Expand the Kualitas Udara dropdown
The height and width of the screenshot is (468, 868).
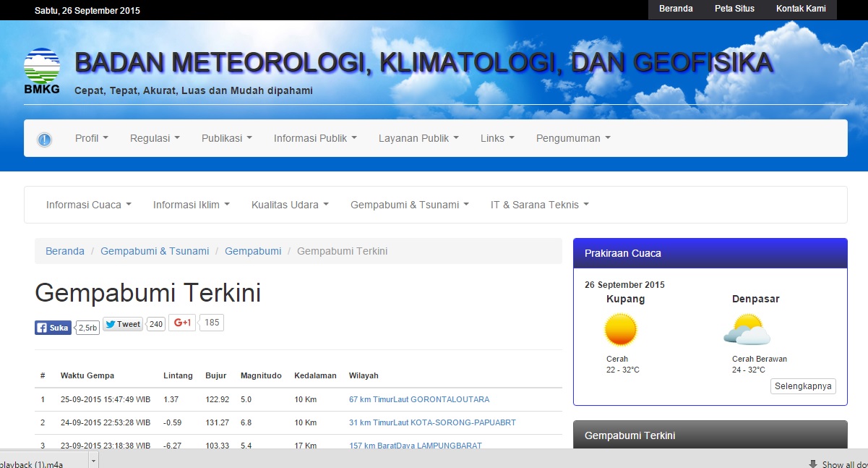(290, 205)
